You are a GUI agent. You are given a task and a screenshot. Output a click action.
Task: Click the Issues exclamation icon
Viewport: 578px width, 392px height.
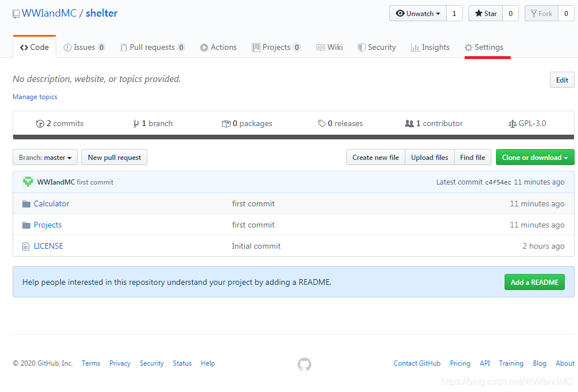(68, 48)
